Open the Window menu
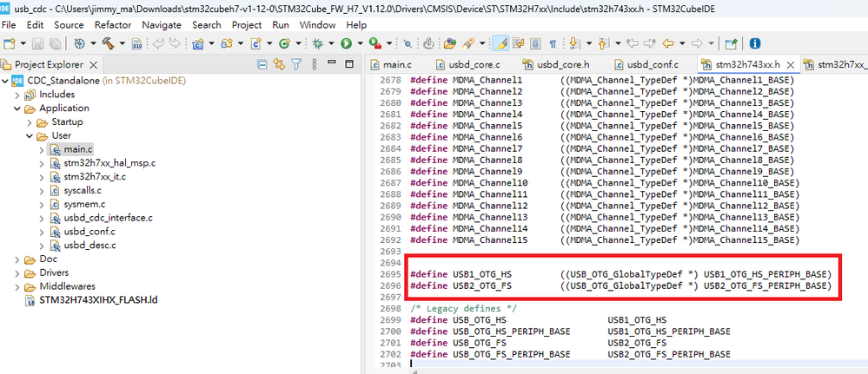Image resolution: width=868 pixels, height=374 pixels. coord(318,25)
